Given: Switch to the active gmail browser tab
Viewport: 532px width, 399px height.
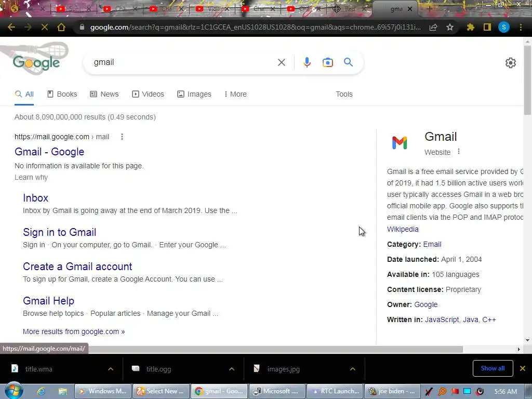Looking at the screenshot, I should coord(395,9).
